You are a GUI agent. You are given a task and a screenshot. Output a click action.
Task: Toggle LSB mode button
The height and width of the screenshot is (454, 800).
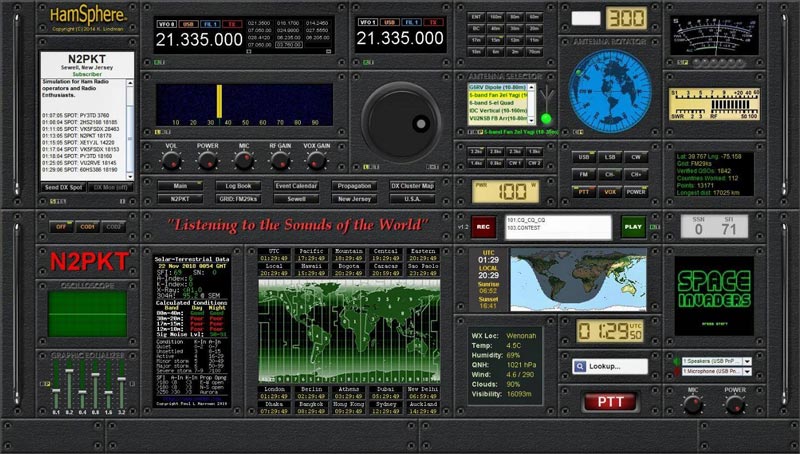(x=610, y=157)
